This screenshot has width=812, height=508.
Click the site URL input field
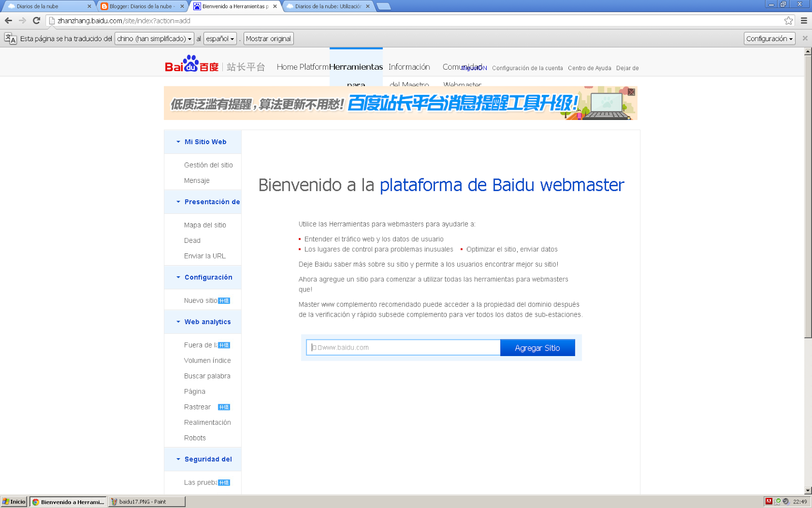[403, 347]
